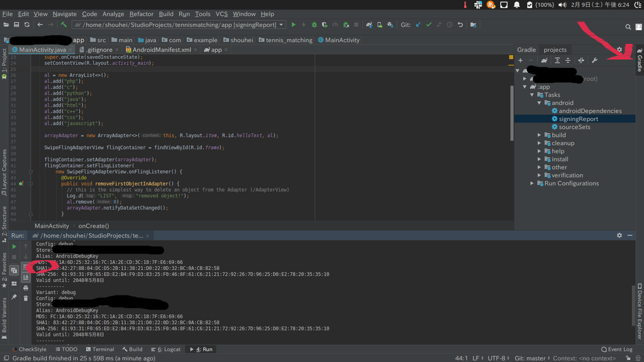Click the Git: master branch widget
Viewport: 644px width, 362px height.
coord(532,358)
